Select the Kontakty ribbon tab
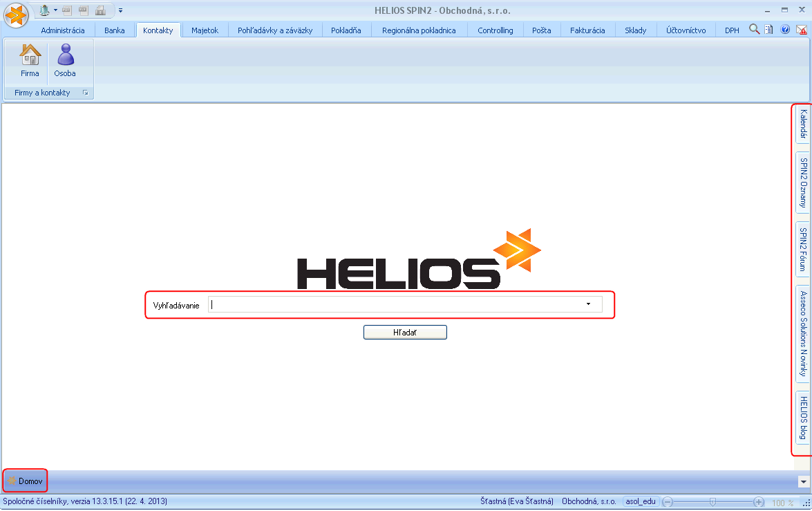The height and width of the screenshot is (511, 812). pyautogui.click(x=158, y=30)
